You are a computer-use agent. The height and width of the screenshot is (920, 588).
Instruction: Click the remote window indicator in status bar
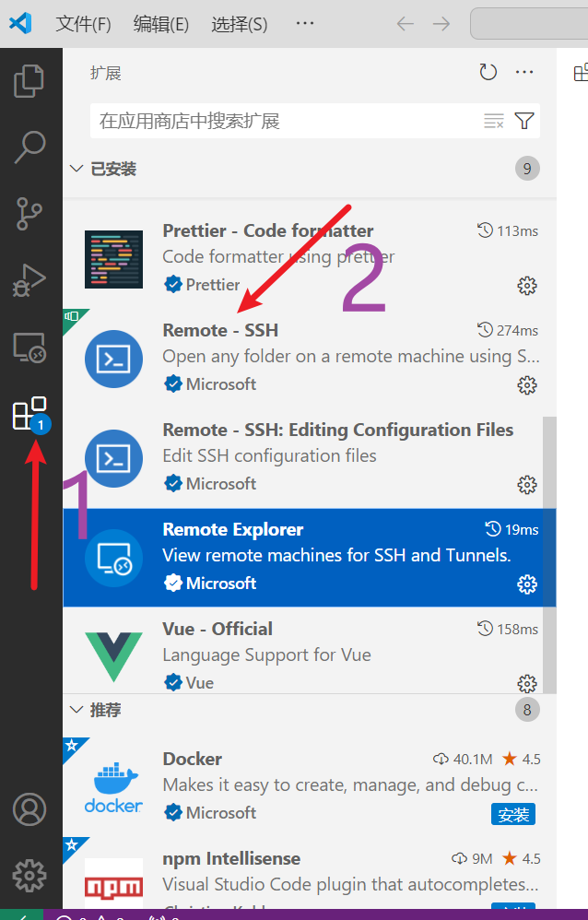[21, 914]
